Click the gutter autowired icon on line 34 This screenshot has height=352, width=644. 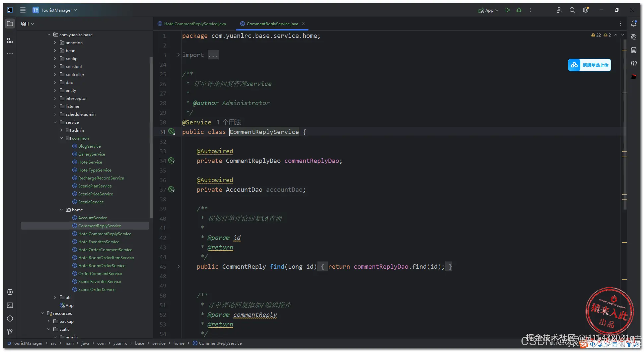coord(172,161)
